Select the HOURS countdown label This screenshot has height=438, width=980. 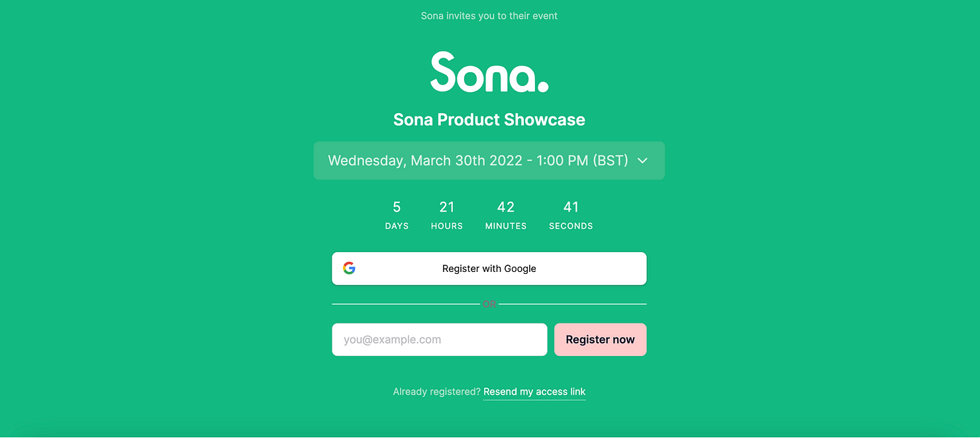click(447, 226)
